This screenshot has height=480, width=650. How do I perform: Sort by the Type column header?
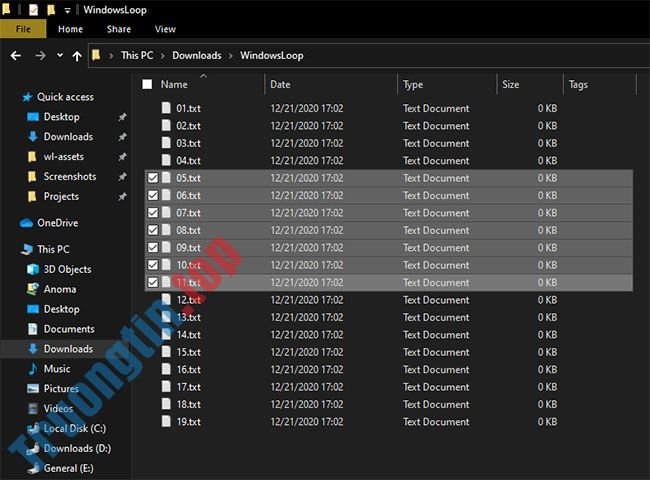click(x=413, y=85)
